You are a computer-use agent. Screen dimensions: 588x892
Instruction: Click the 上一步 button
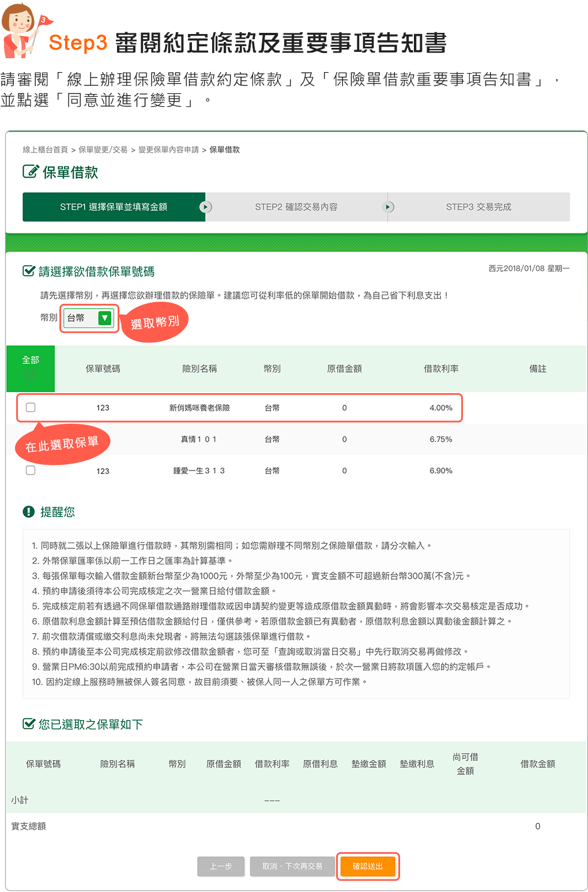point(221,866)
